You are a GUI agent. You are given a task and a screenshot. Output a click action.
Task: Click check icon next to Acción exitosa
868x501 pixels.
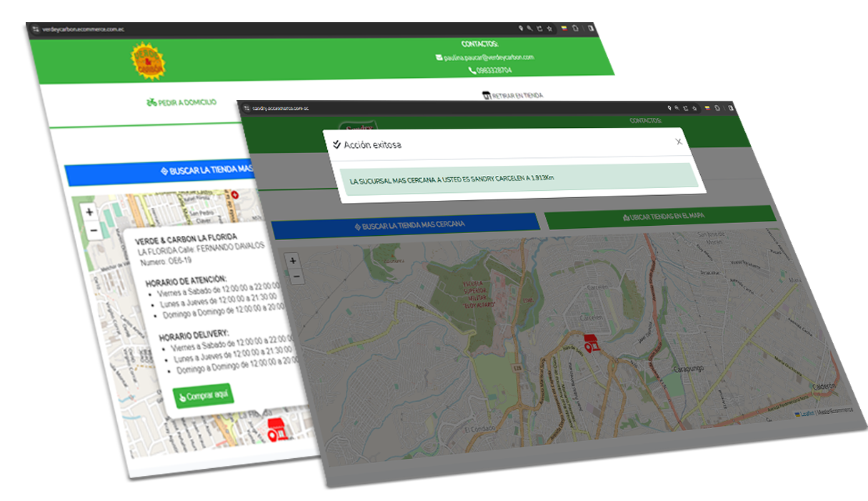tap(336, 144)
